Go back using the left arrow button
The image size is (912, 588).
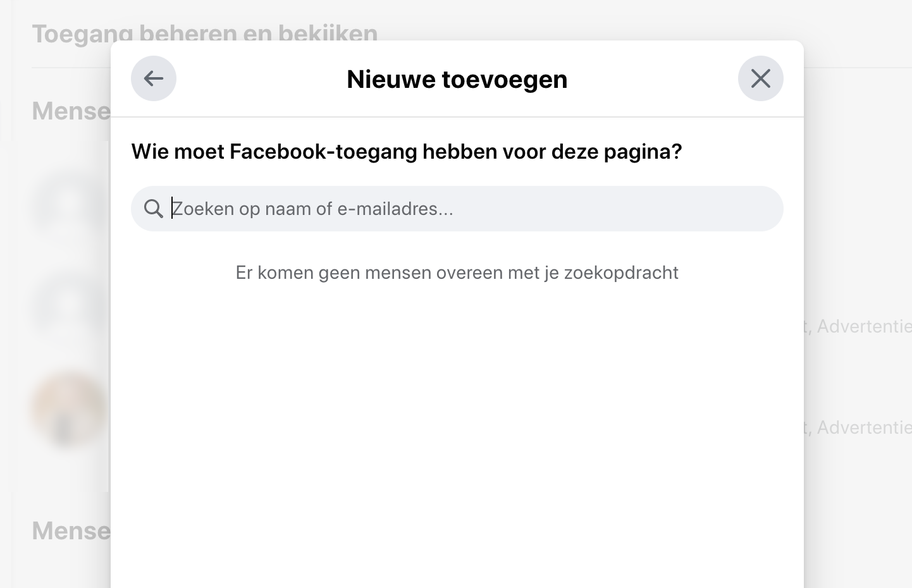pos(154,78)
